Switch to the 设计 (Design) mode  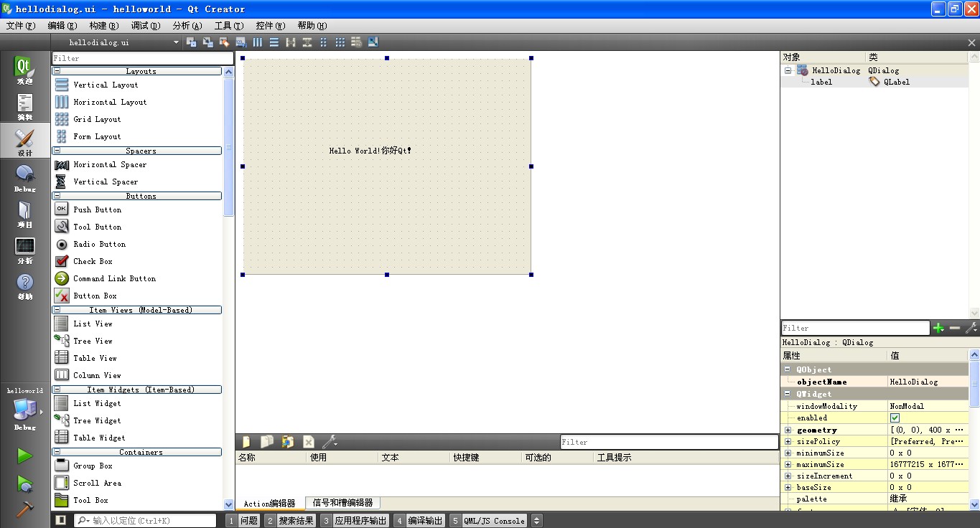(x=25, y=142)
